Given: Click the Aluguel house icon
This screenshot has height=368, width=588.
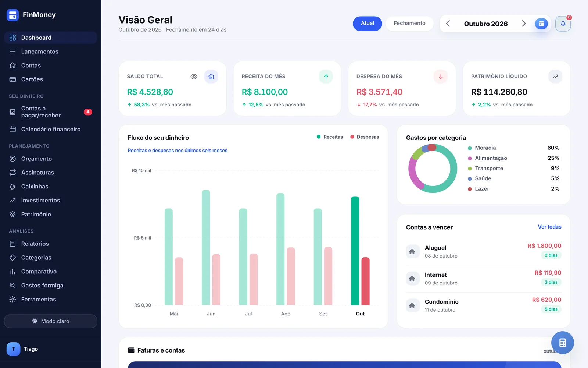Looking at the screenshot, I should 412,252.
